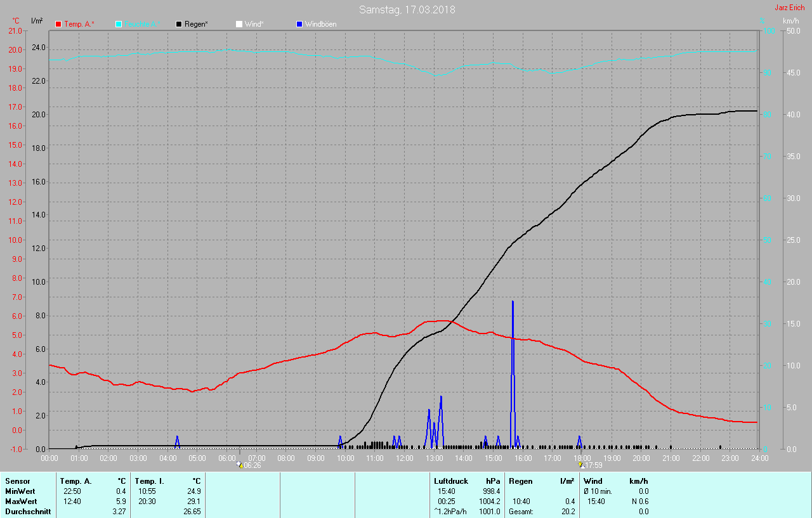This screenshot has width=812, height=518.
Task: Click the 29.1 indoor maximum value
Action: tap(194, 502)
